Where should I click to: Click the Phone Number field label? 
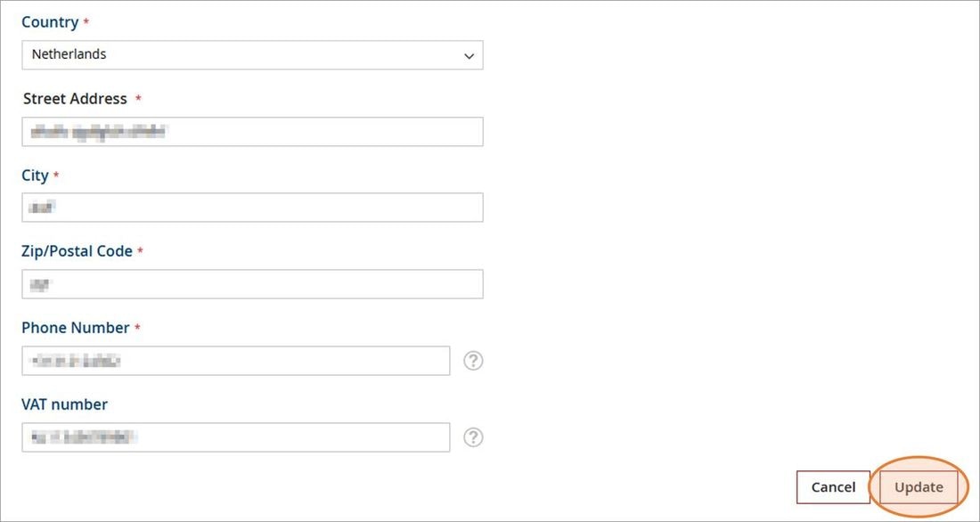pyautogui.click(x=76, y=328)
